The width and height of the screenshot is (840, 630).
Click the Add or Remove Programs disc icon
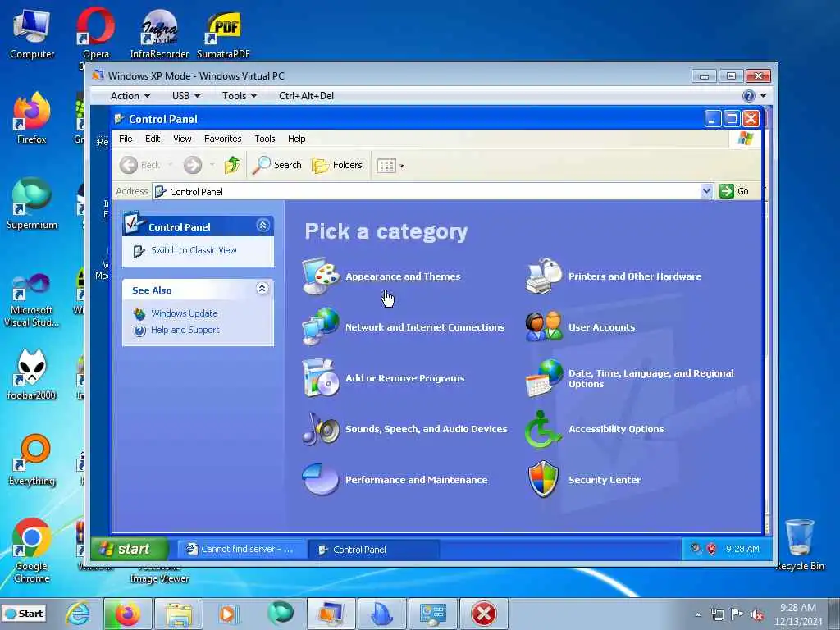click(321, 377)
